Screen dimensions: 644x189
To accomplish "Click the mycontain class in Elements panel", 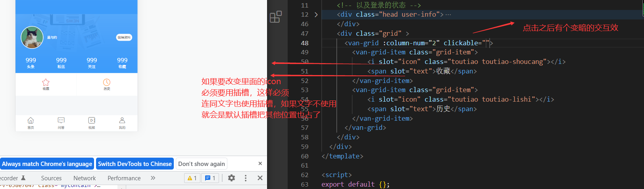I will click(76, 185).
